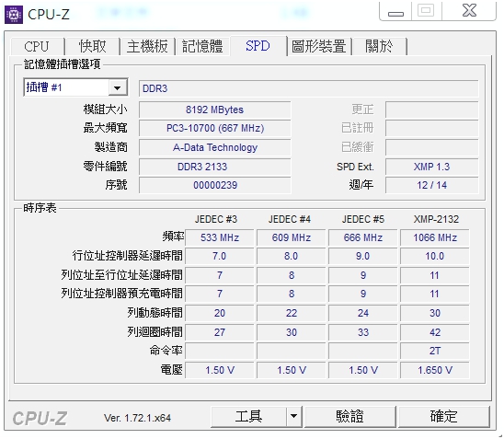Screen dimensions: 504x439
Task: Click the 33 cell under JEDEC #5
Action: [363, 332]
